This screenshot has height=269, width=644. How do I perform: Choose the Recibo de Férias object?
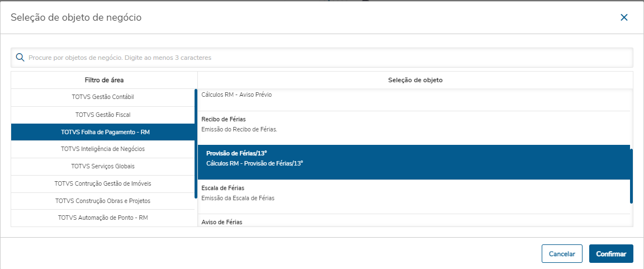pos(414,124)
